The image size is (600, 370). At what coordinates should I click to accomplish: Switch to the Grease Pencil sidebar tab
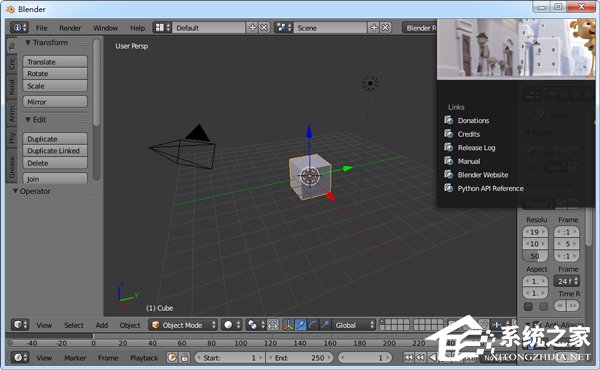click(12, 165)
